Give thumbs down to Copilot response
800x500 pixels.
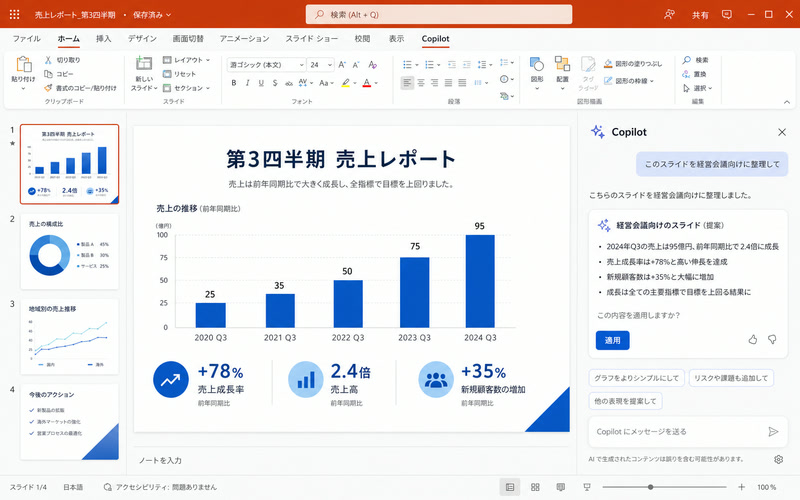tap(772, 340)
